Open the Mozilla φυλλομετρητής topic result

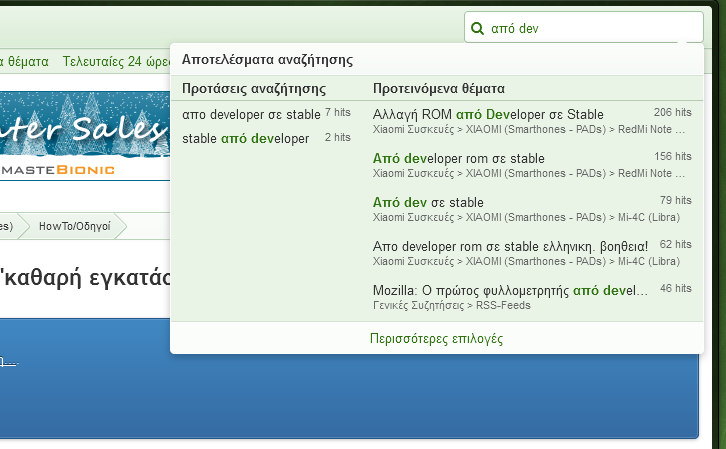click(x=510, y=289)
